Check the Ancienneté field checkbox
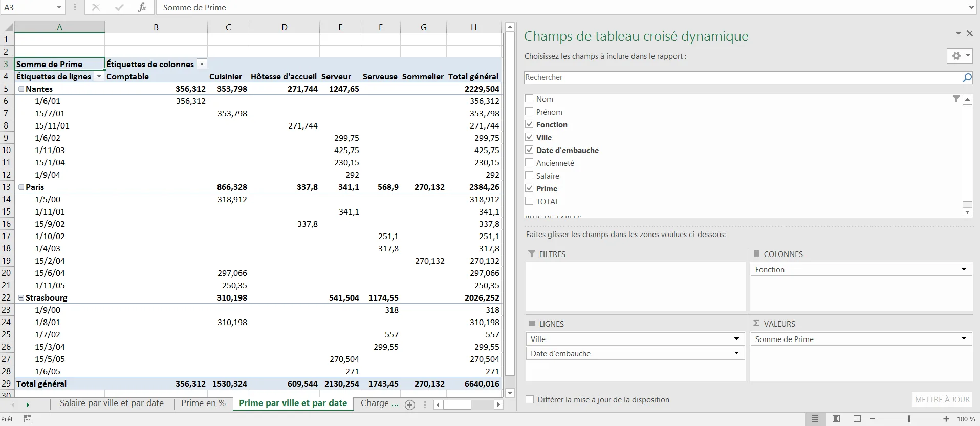The image size is (980, 426). click(x=529, y=162)
